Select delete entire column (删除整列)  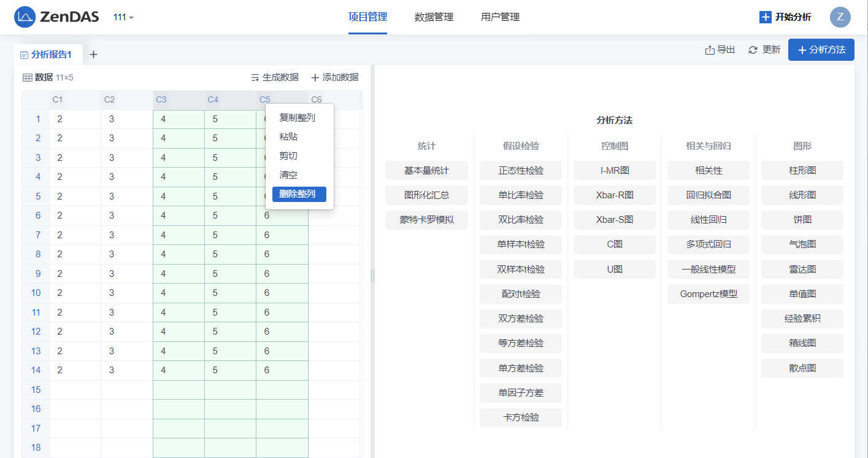tap(299, 194)
